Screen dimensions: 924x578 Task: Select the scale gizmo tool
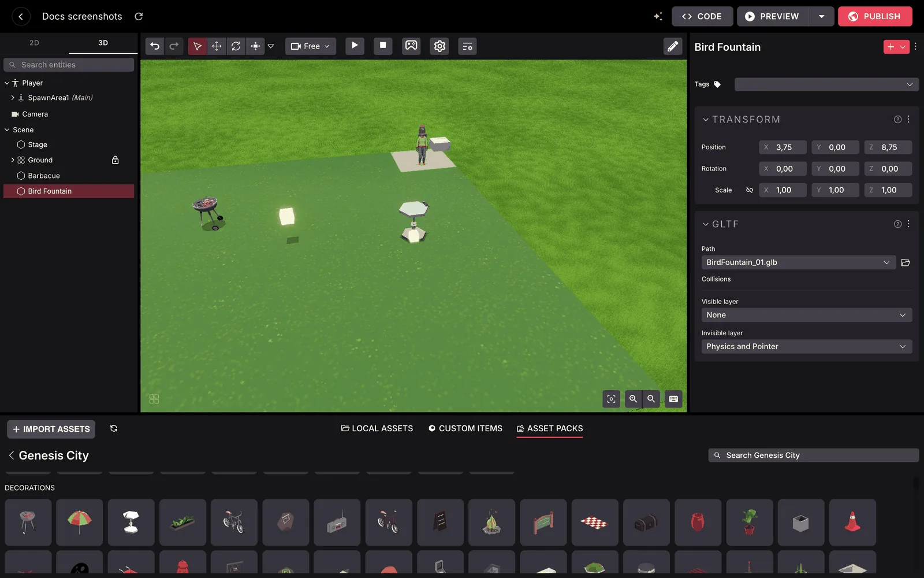pos(255,46)
